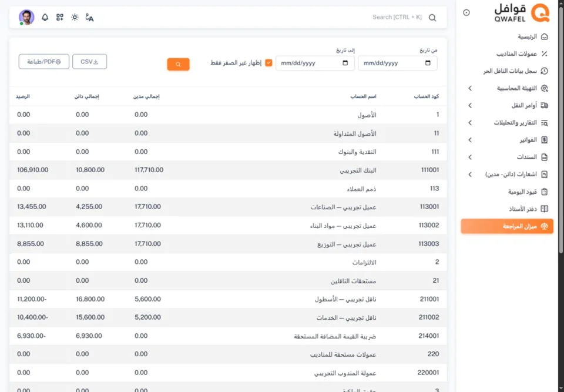Open the notifications bell icon

[45, 17]
